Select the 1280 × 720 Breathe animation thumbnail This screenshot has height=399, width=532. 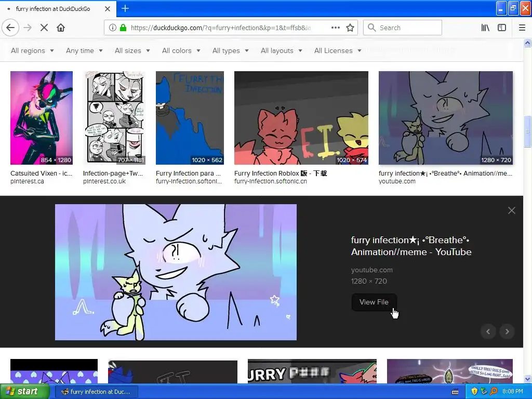[445, 118]
